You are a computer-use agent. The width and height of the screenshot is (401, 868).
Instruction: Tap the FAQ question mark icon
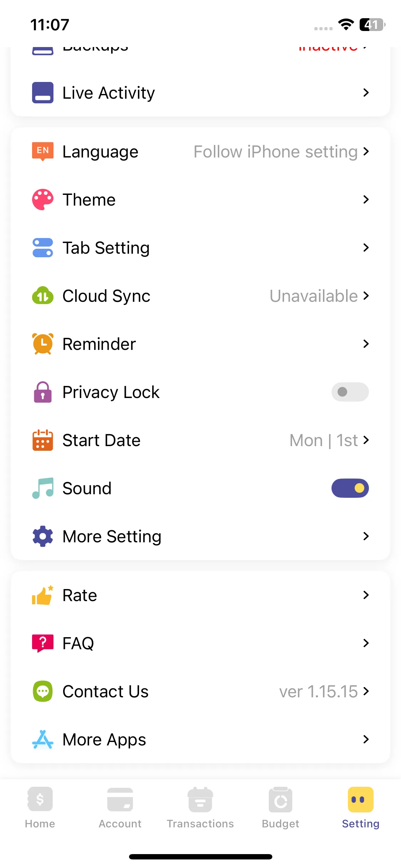tap(43, 643)
